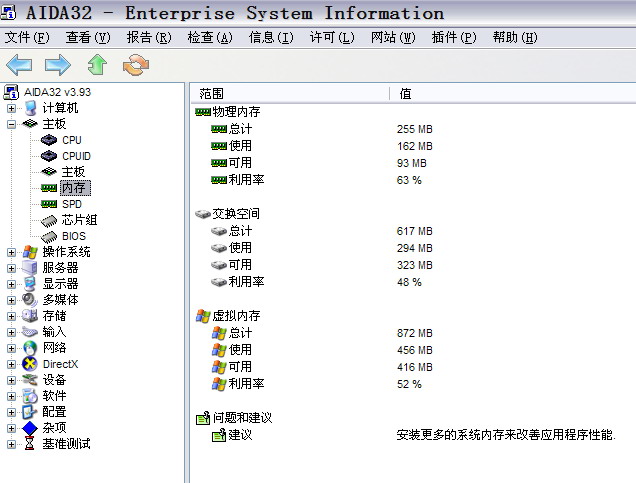Image resolution: width=636 pixels, height=483 pixels.
Task: Expand the 操作系统 tree node
Action: 12,252
